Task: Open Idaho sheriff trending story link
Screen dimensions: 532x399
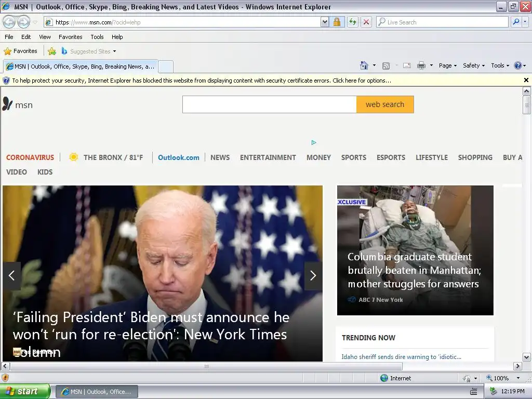Action: point(401,357)
